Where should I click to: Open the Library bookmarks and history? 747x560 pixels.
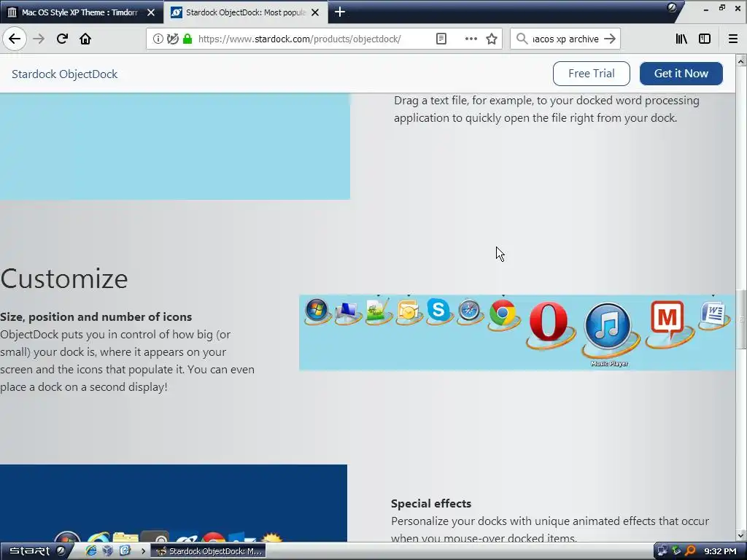click(x=681, y=39)
